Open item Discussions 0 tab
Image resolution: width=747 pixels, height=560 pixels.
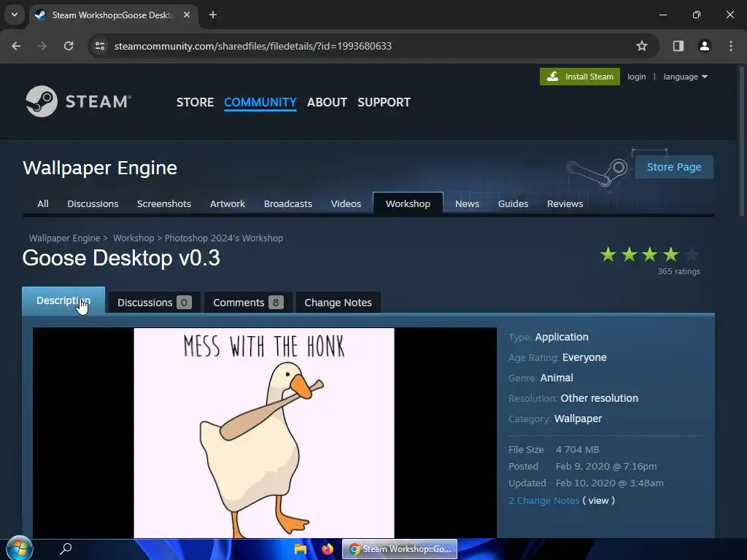pos(155,303)
